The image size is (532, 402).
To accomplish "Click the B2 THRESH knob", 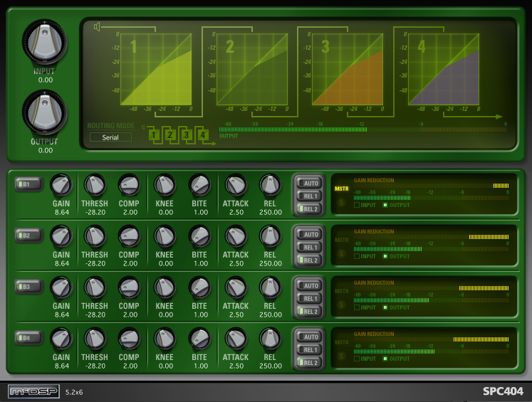I will point(95,237).
